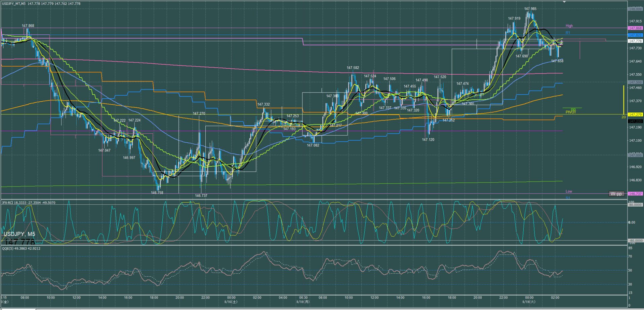Click the 147.985 swing high label
Viewport: 644px width, 310px height.
coord(530,9)
